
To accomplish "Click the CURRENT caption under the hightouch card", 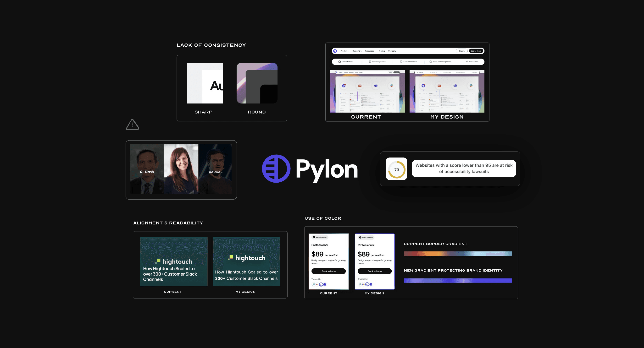I will [x=173, y=292].
